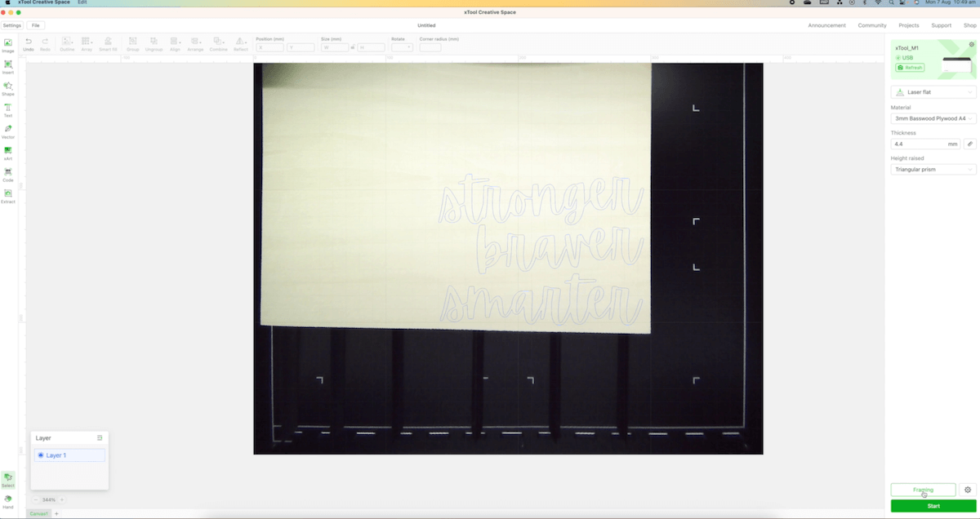Open the Settings menu
This screenshot has height=519, width=980.
(x=11, y=25)
